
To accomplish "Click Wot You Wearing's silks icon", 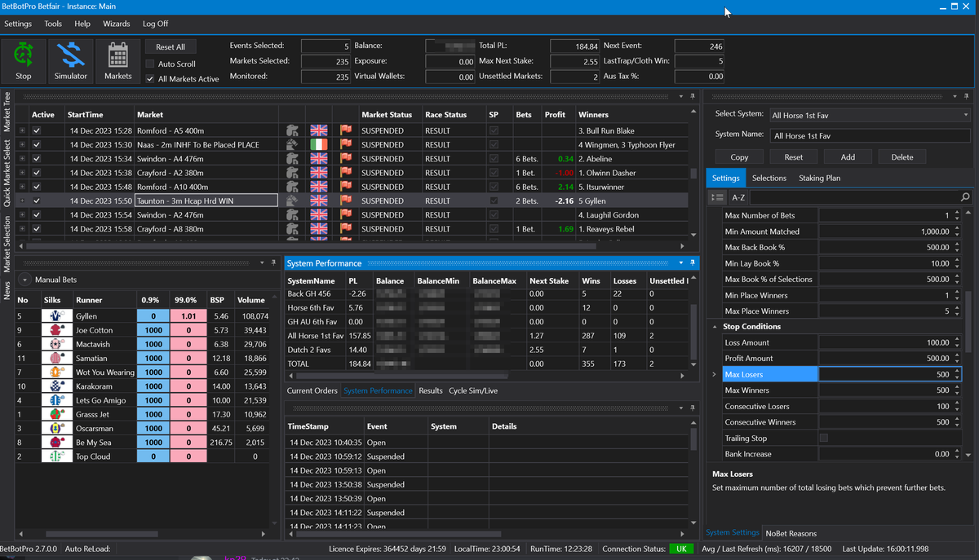I will 55,373.
